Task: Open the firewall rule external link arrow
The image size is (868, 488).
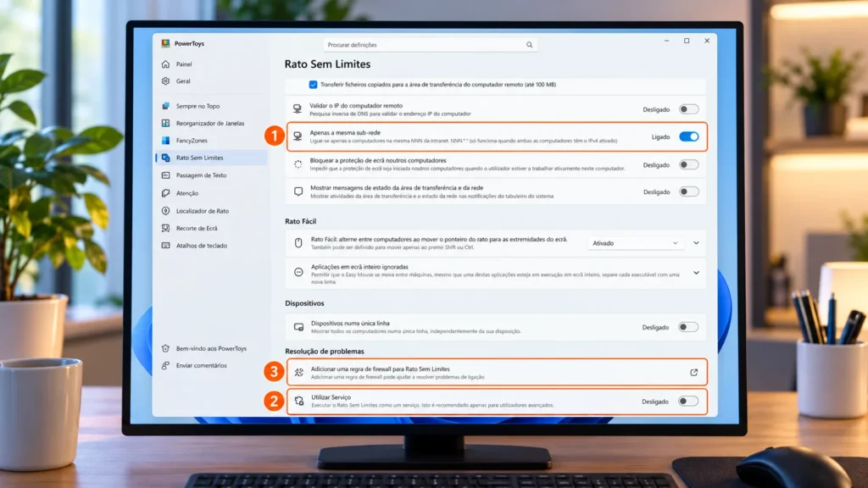Action: [x=693, y=373]
